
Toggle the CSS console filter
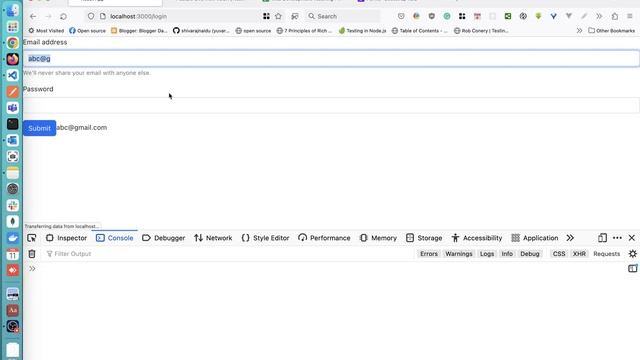coord(559,254)
